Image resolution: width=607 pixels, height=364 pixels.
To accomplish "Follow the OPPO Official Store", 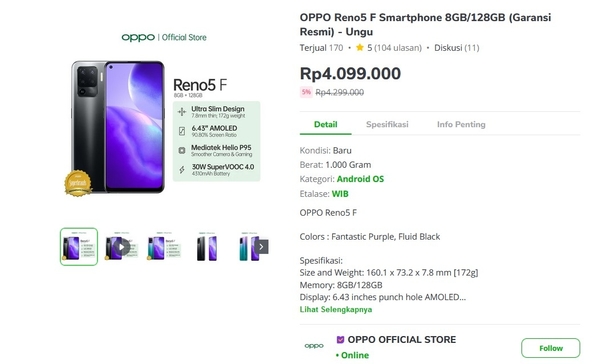I will [x=550, y=348].
